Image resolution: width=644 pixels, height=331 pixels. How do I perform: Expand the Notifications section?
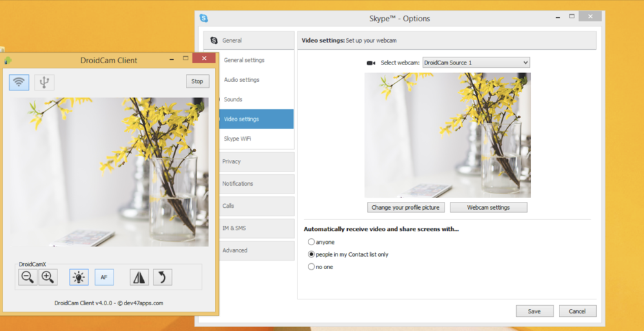coord(256,184)
